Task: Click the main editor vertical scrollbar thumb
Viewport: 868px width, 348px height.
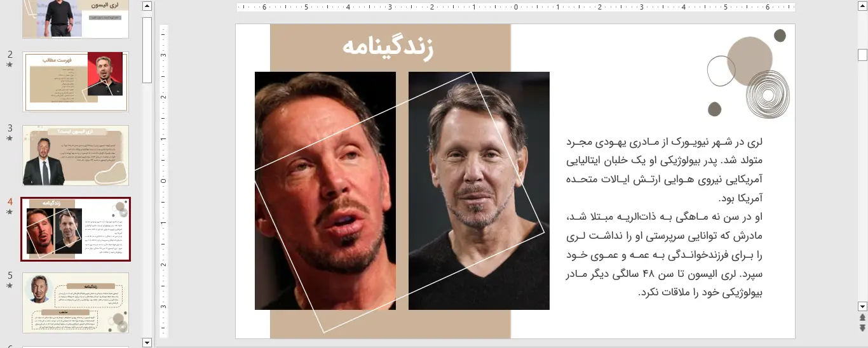Action: [862, 55]
